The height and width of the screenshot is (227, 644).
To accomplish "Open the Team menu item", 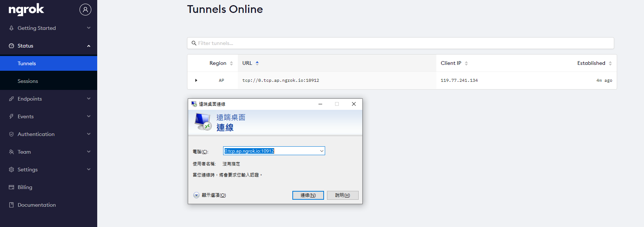I will pyautogui.click(x=49, y=152).
